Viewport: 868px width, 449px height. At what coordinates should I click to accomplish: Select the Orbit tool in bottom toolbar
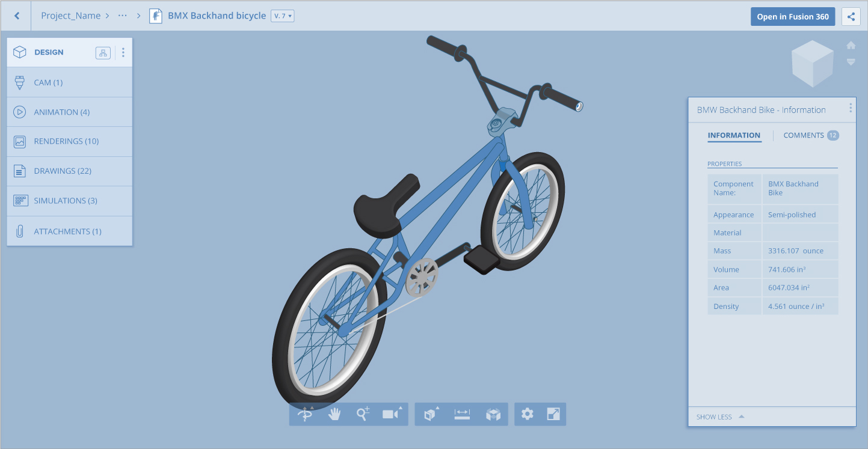[306, 414]
